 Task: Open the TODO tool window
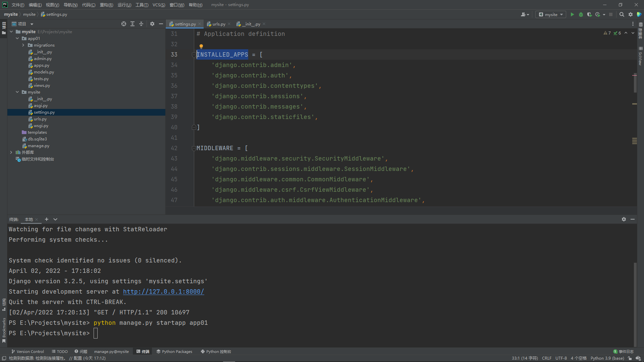point(60,352)
